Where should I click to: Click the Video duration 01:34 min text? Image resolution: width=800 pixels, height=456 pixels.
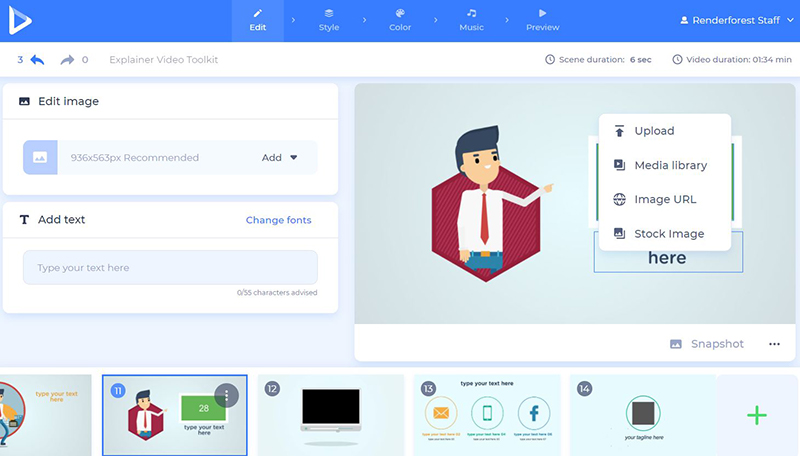[739, 60]
